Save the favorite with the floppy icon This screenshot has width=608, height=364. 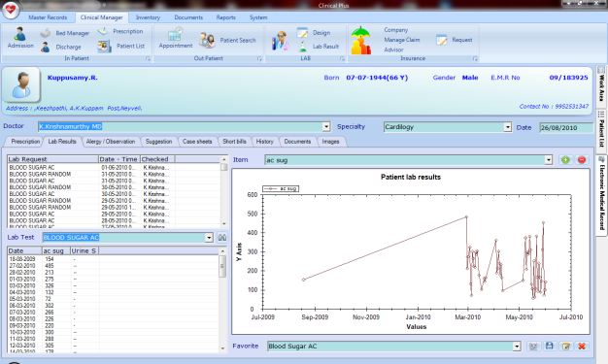(550, 347)
